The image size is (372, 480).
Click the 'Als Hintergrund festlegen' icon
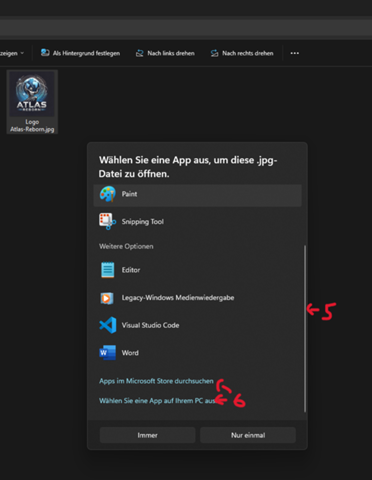pos(45,53)
